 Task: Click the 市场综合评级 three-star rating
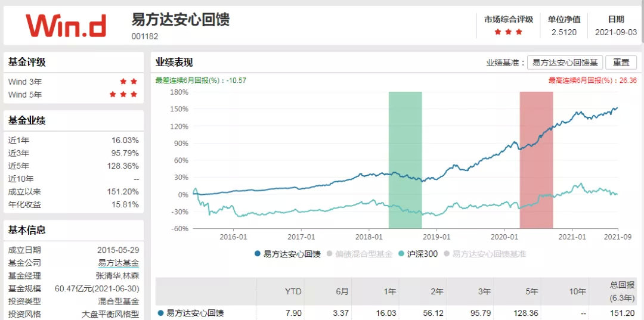(x=508, y=32)
